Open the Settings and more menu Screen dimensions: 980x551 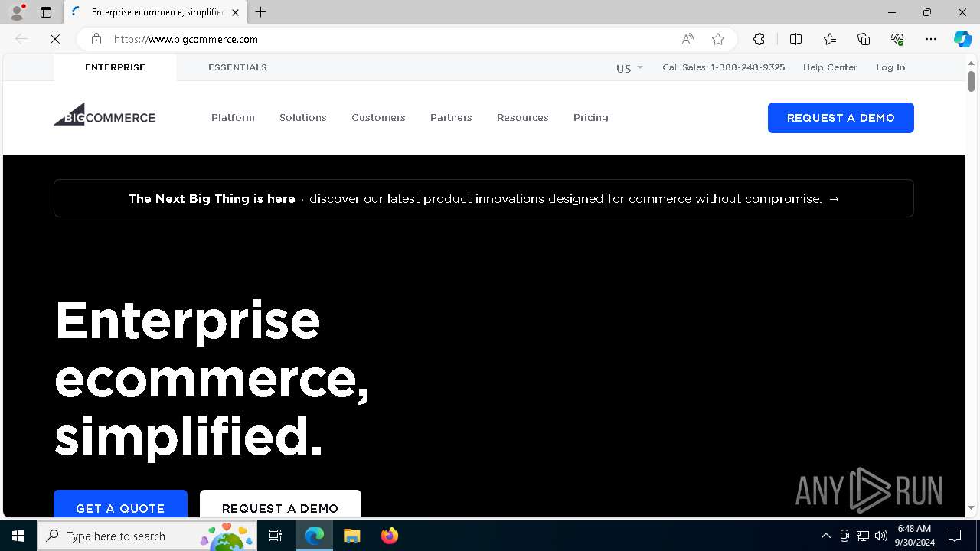click(x=931, y=39)
